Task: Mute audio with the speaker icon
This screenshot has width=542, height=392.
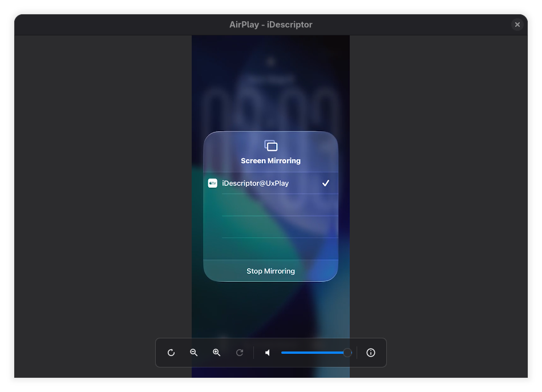Action: pos(268,353)
